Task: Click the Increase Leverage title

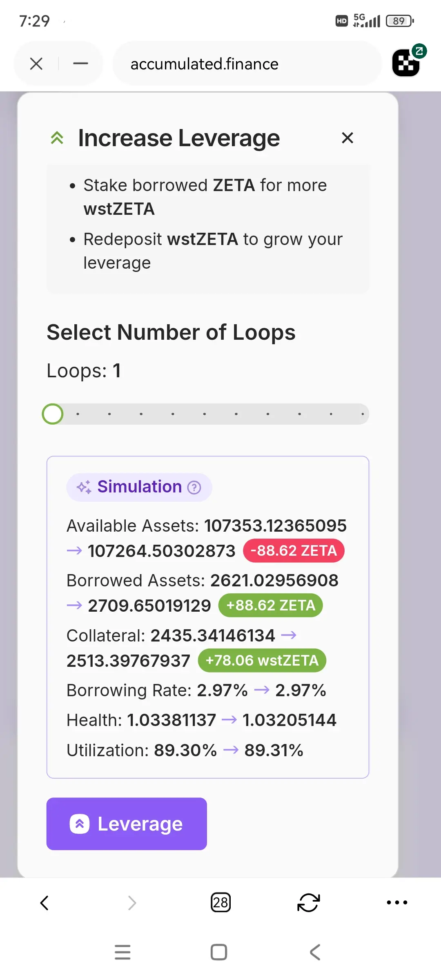Action: tap(179, 138)
